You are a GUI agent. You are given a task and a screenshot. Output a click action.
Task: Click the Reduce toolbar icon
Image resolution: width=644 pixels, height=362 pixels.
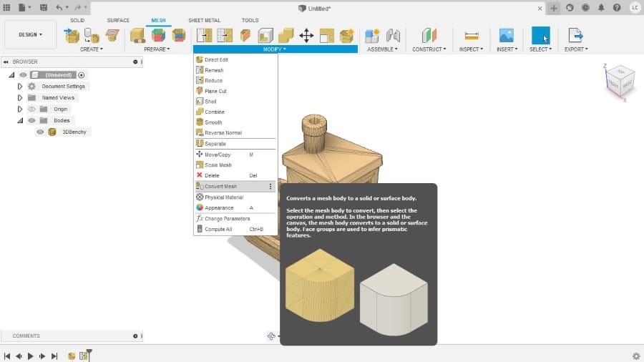click(x=225, y=35)
